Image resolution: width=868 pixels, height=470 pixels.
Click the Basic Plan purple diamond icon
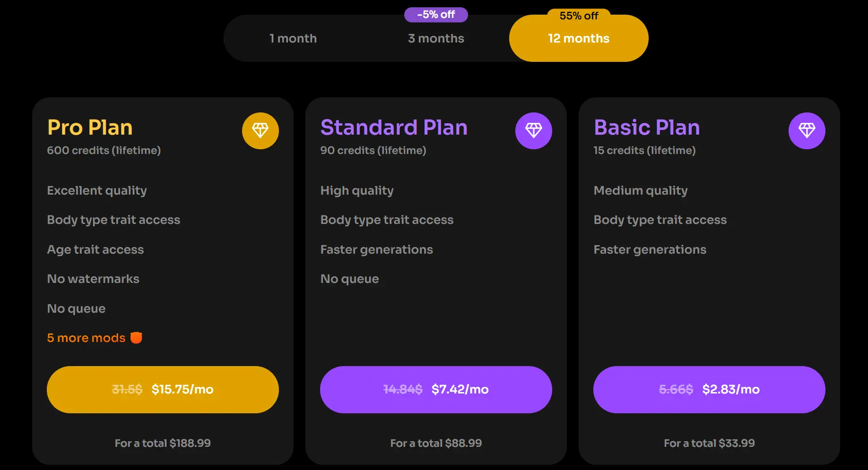tap(807, 131)
